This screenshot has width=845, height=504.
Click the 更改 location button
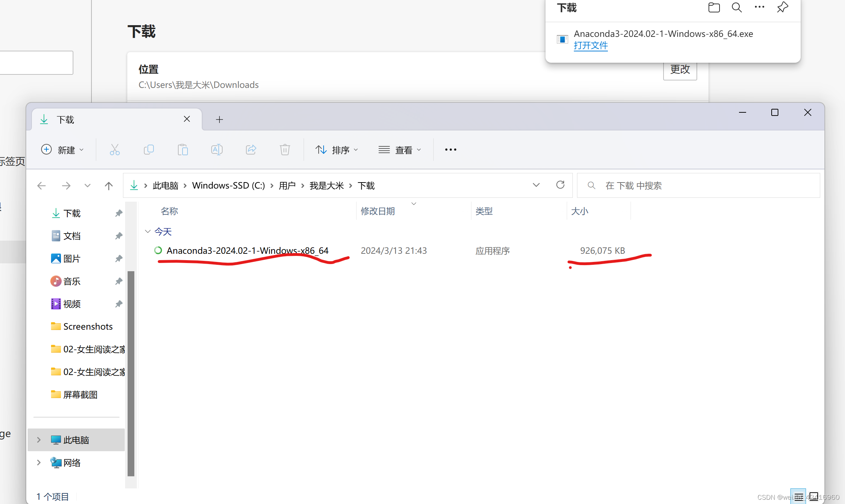pos(680,70)
